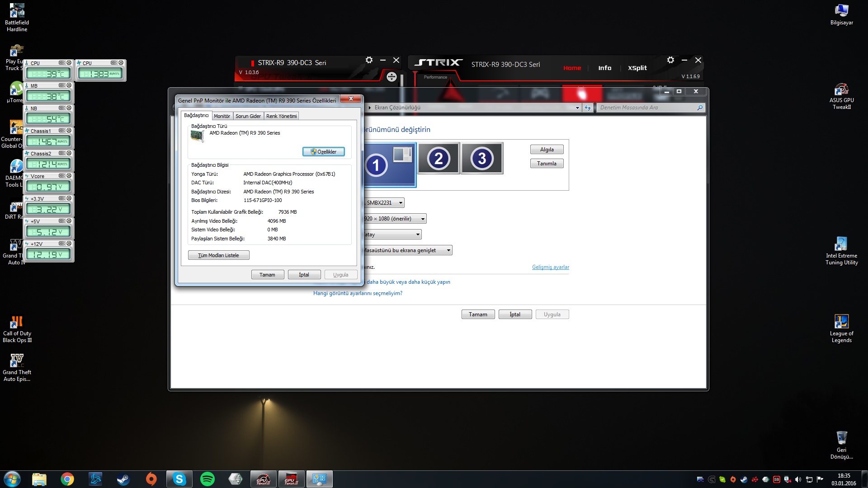This screenshot has width=868, height=488.
Task: Open settings gear in GPU Tweak monitor window
Action: [369, 60]
